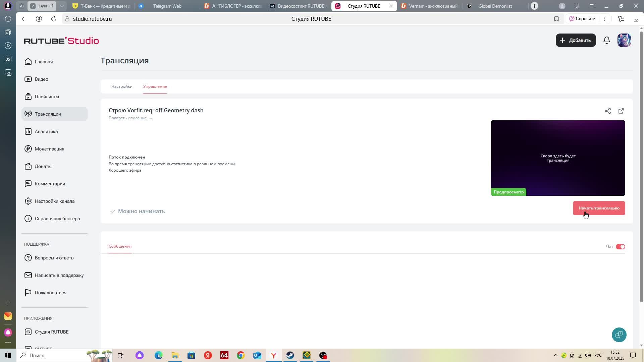The height and width of the screenshot is (362, 644).
Task: Open Донаты section in the sidebar
Action: 43,166
